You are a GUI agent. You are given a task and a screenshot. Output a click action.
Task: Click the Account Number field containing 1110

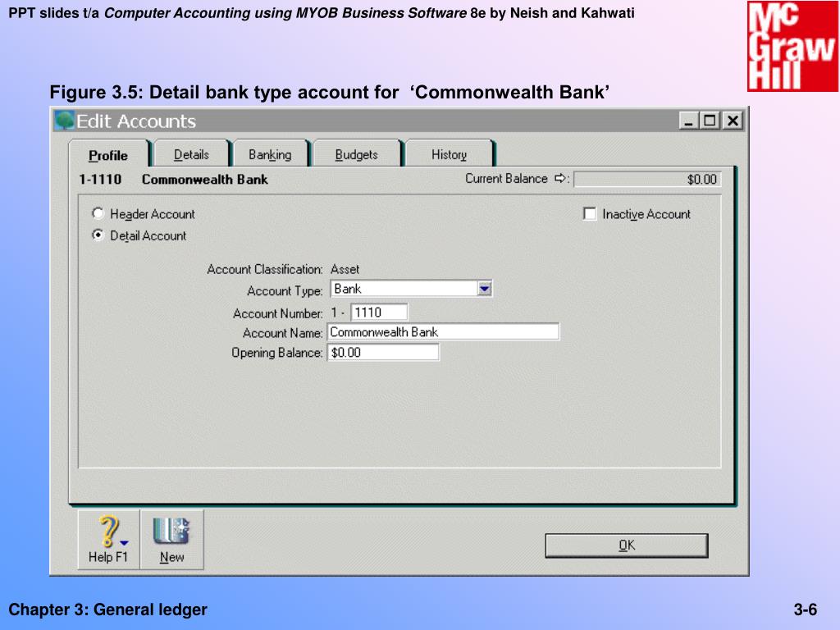point(379,313)
